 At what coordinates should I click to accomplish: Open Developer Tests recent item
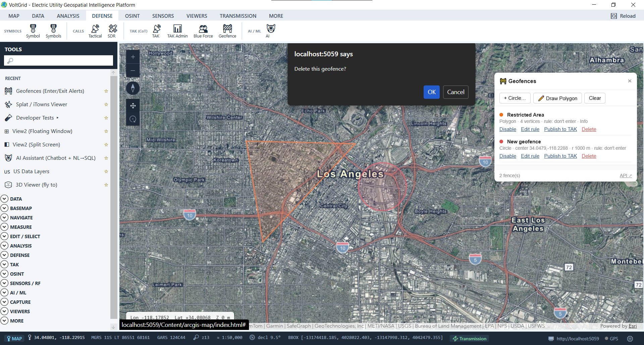click(35, 118)
